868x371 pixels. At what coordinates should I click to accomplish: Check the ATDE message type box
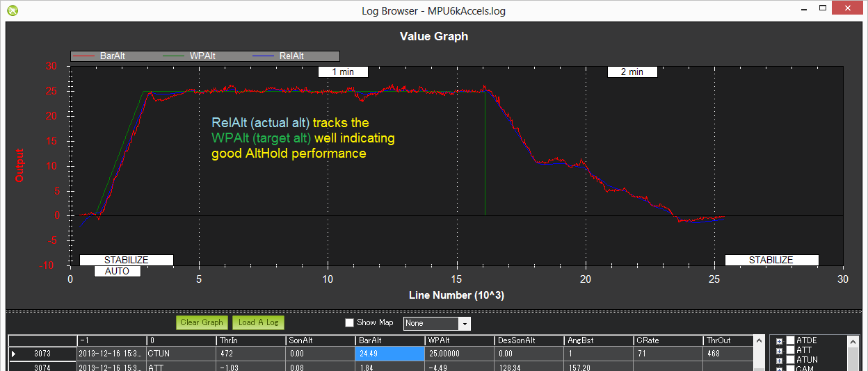coord(790,340)
